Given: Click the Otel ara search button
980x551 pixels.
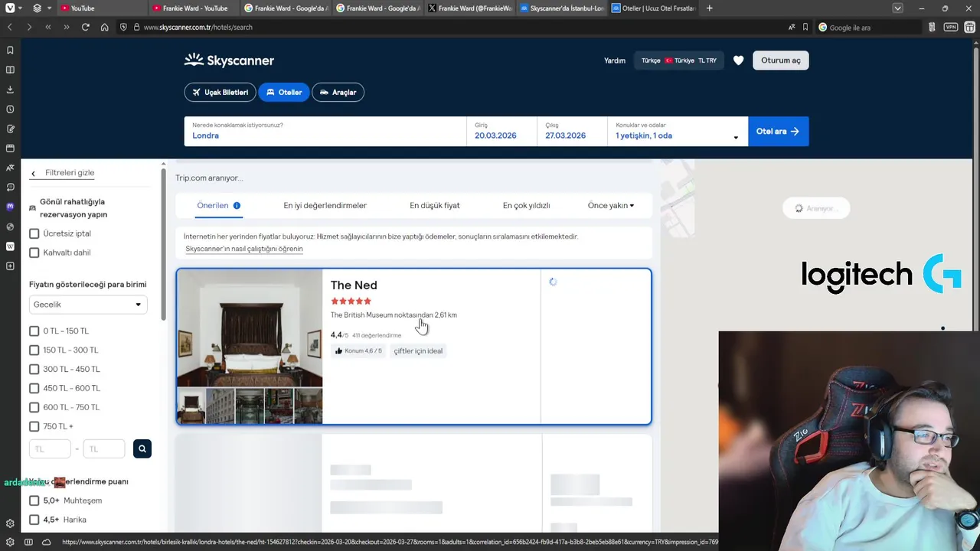Looking at the screenshot, I should coord(778,131).
